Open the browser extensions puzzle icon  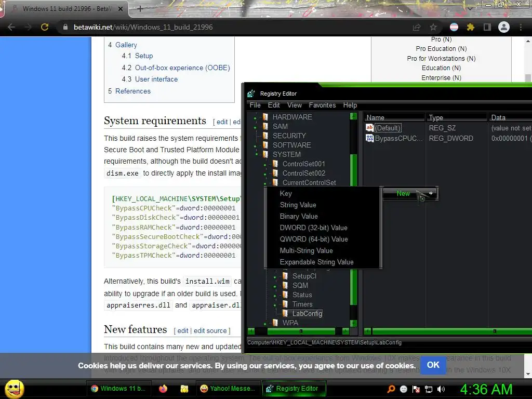(470, 27)
